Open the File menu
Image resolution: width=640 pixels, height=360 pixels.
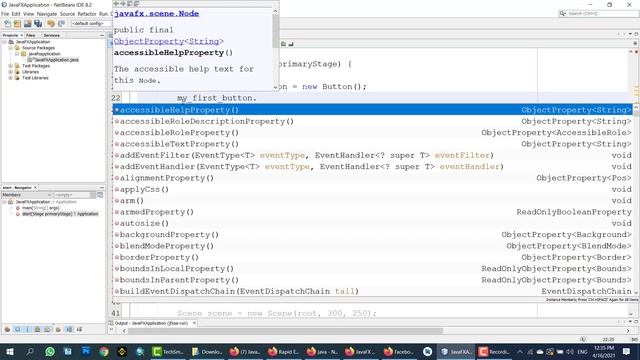coord(5,14)
